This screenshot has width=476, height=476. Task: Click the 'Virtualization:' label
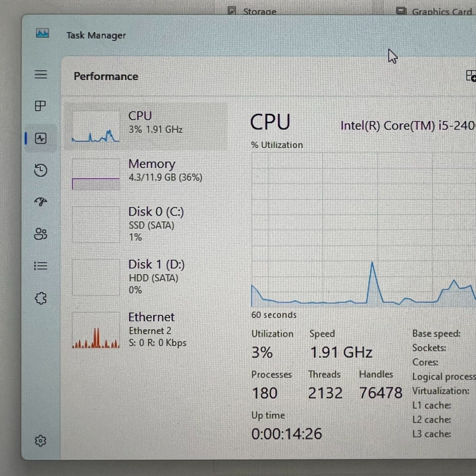tap(441, 391)
